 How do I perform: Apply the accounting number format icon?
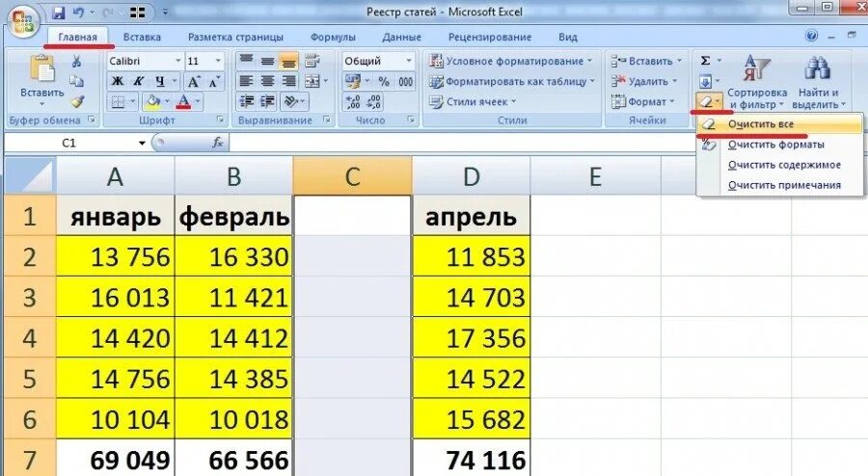click(353, 82)
